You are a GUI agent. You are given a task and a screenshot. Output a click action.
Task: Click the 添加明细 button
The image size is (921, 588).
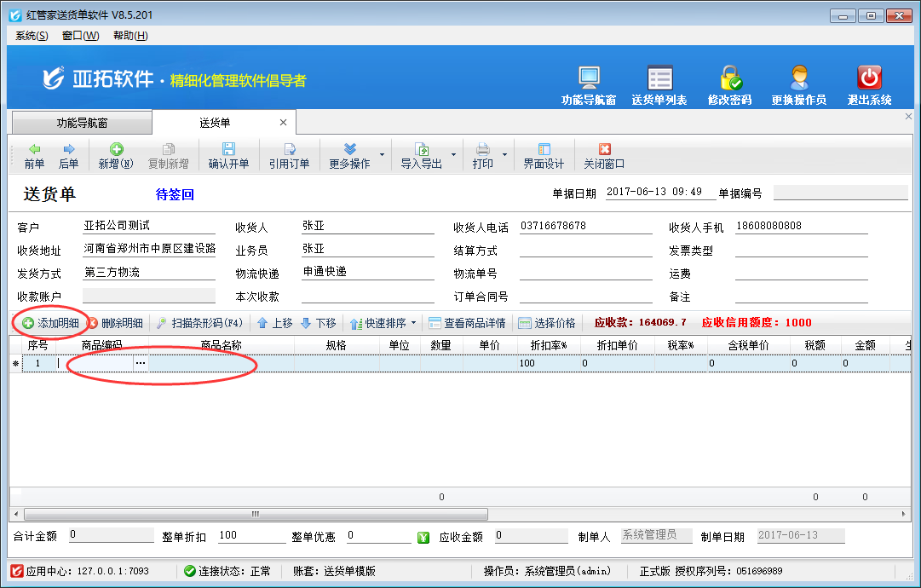(x=50, y=324)
